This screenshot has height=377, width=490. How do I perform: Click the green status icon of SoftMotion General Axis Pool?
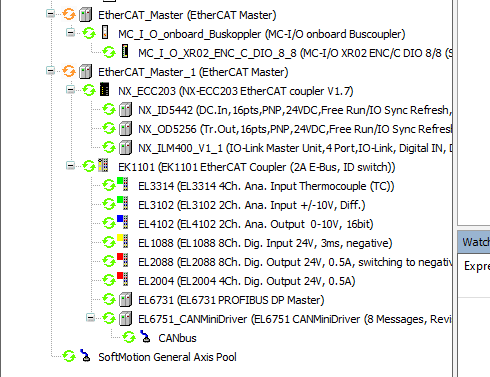tap(69, 357)
